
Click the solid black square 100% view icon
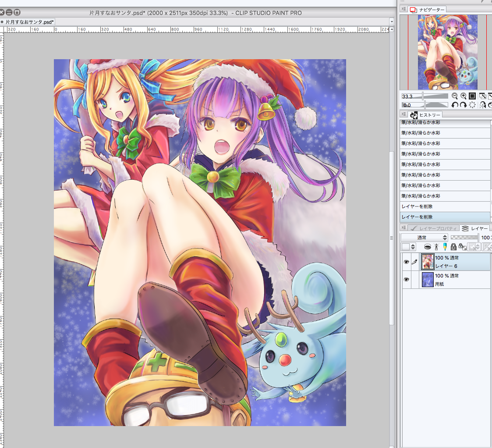pyautogui.click(x=472, y=96)
